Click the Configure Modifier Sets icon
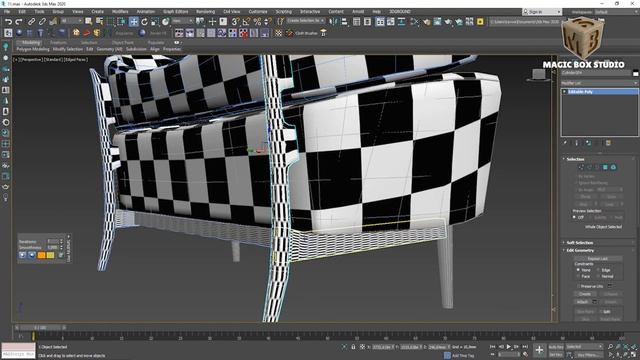 click(x=608, y=143)
